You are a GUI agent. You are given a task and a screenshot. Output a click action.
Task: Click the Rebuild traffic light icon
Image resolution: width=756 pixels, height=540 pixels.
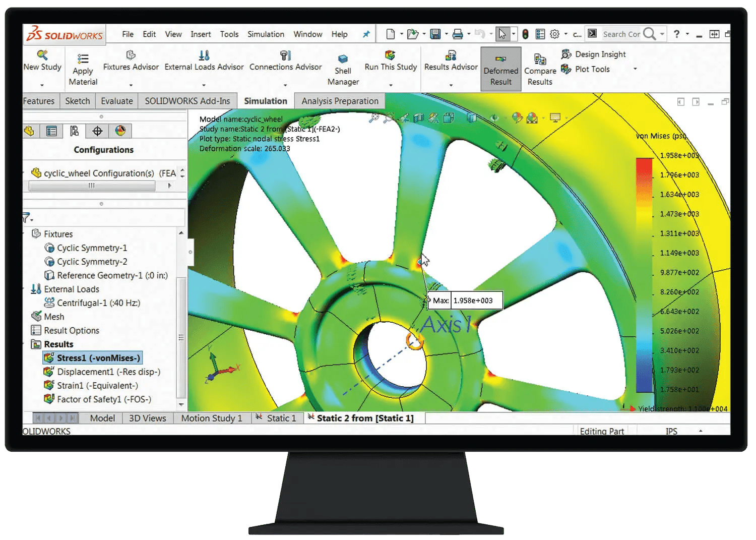pyautogui.click(x=525, y=34)
